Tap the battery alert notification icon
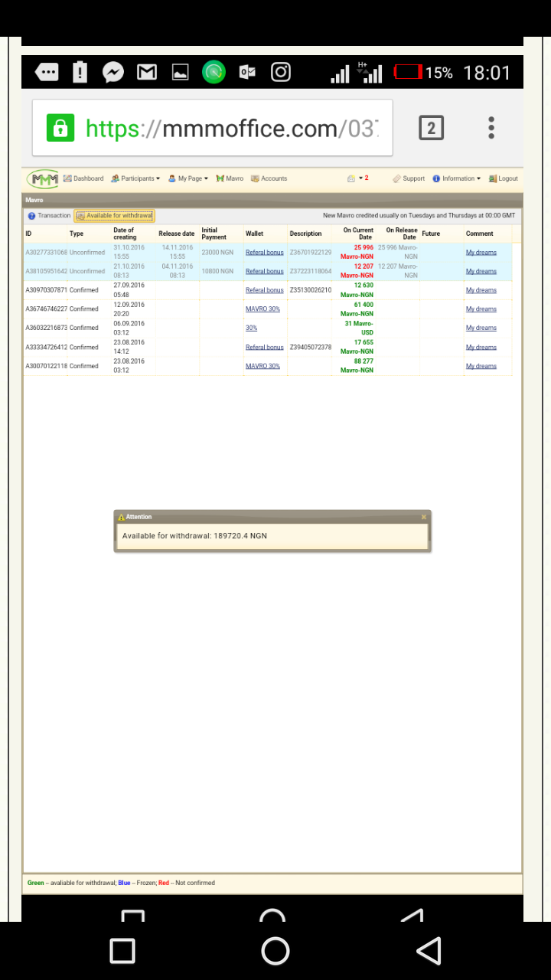The image size is (551, 980). pyautogui.click(x=80, y=73)
